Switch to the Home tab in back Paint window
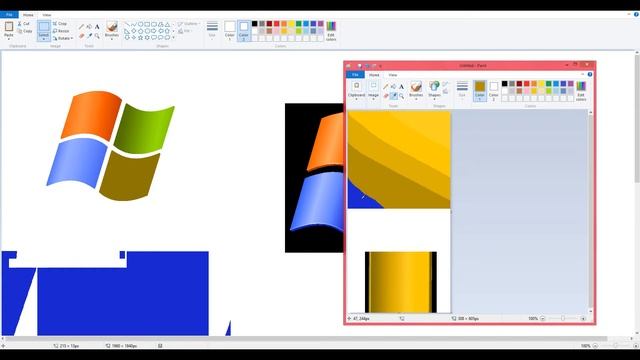 28,15
